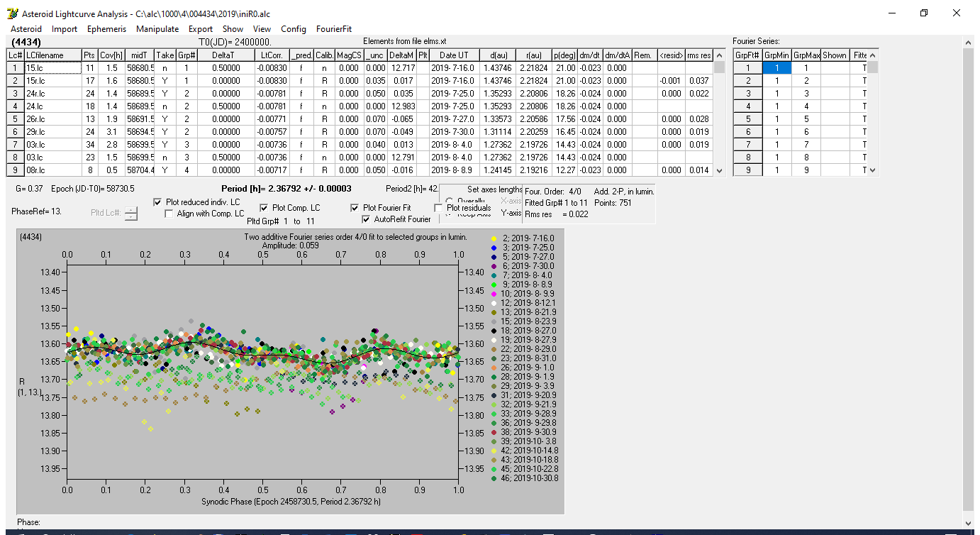Screen dimensions: 980x535
Task: Click legend entry 5; 2019-7-27.0
Action: coord(528,256)
